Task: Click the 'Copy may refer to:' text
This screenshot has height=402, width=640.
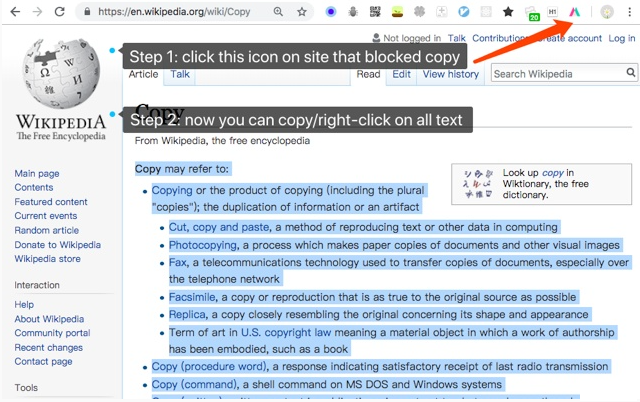Action: pos(182,169)
